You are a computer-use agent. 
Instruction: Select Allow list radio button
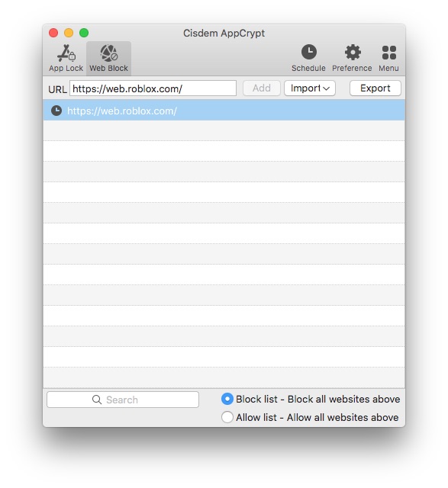[227, 417]
